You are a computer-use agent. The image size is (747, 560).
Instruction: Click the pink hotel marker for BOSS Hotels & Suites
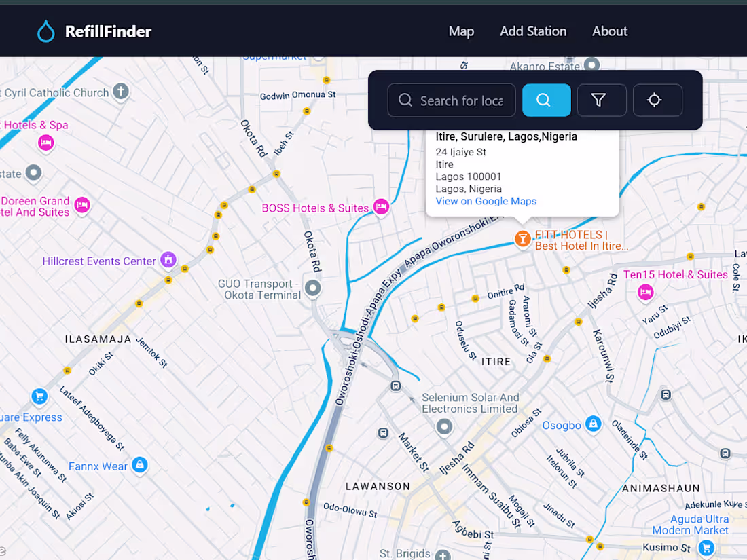tap(381, 208)
